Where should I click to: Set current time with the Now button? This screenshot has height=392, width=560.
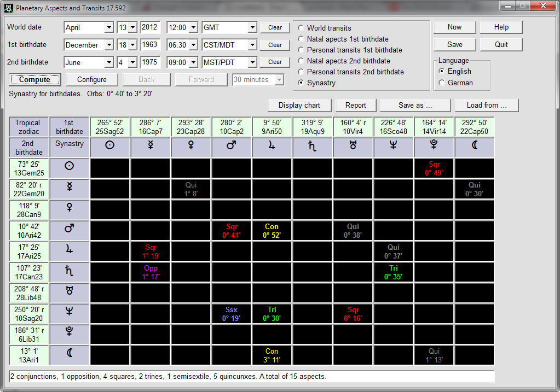[455, 27]
